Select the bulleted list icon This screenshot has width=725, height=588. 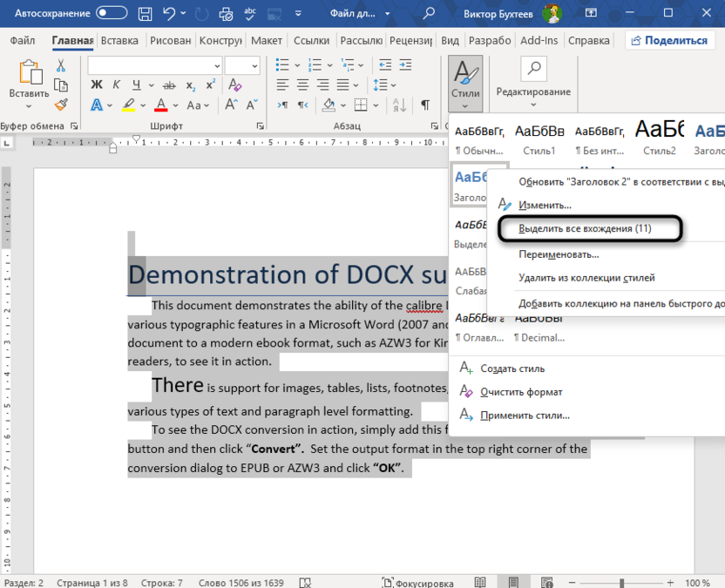[282, 64]
